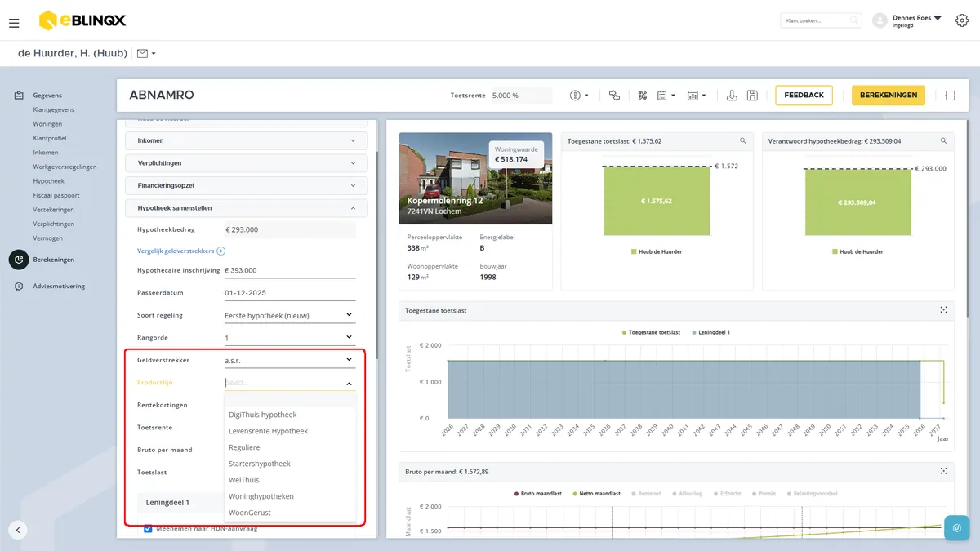Screen dimensions: 980x551
Task: Toggle the Toegestane toetslast legend series
Action: click(x=651, y=333)
